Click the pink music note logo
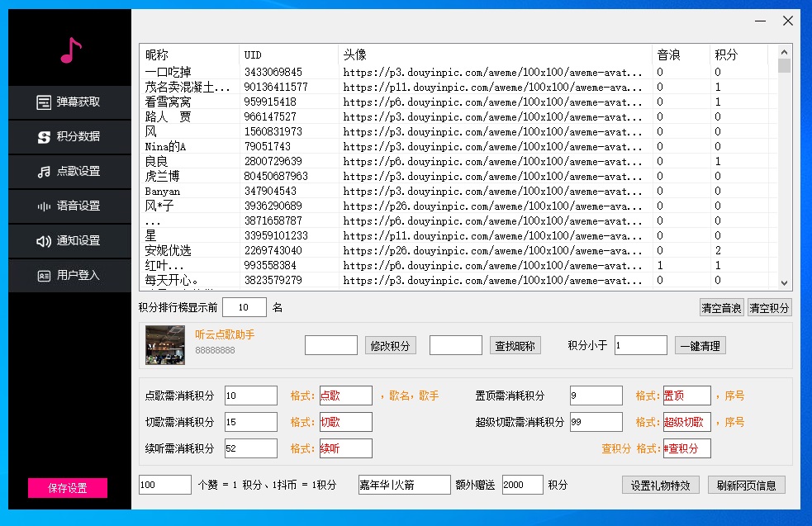This screenshot has width=812, height=526. pos(71,51)
